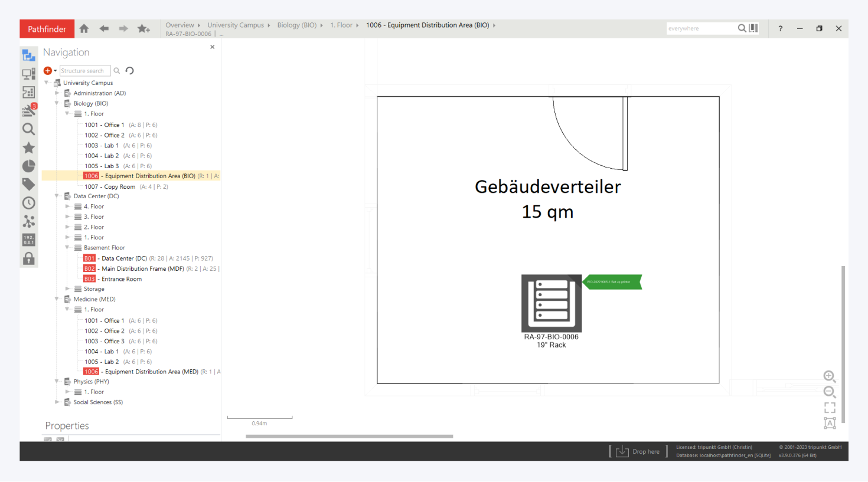Open the tags icon in left sidebar

point(28,185)
